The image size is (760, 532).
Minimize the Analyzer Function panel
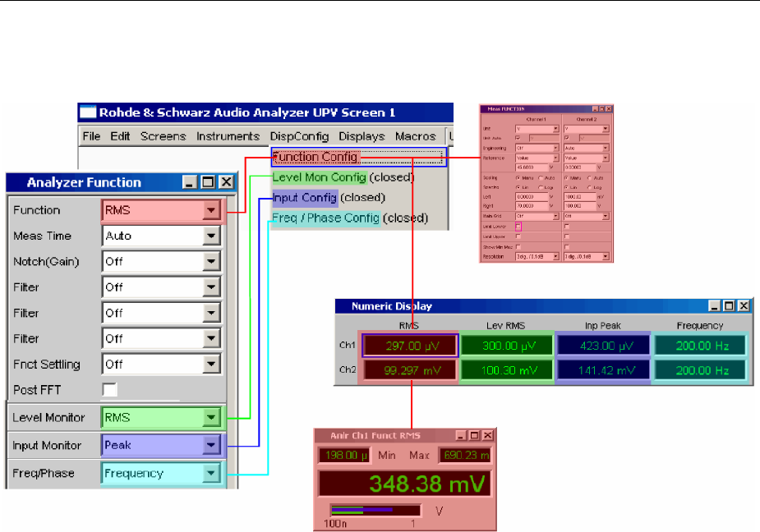190,182
